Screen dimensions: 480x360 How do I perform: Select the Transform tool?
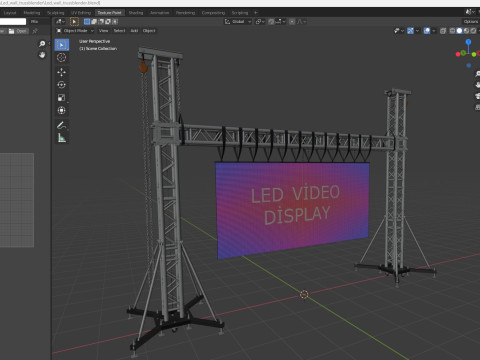[62, 110]
